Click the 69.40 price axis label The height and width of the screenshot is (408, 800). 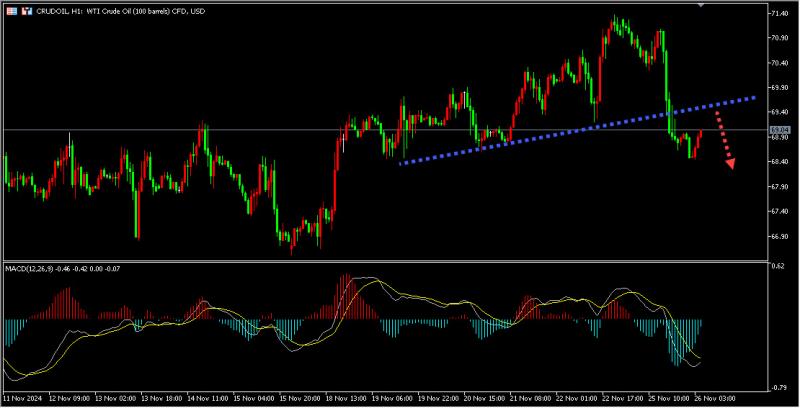[779, 112]
